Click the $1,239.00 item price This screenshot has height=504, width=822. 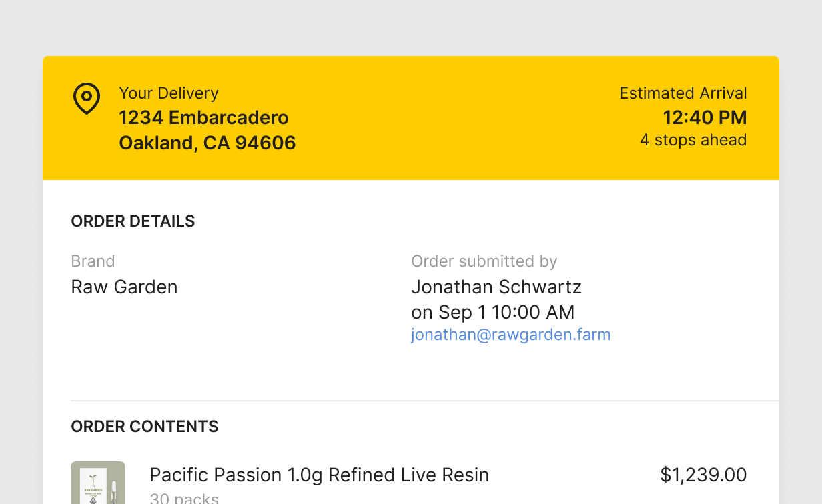pos(703,475)
